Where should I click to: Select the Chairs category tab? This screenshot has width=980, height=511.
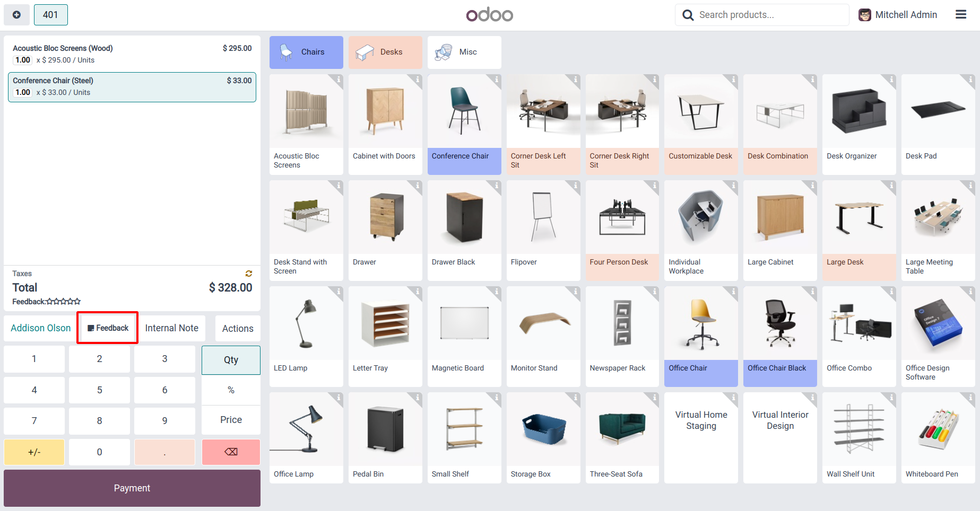pos(306,52)
